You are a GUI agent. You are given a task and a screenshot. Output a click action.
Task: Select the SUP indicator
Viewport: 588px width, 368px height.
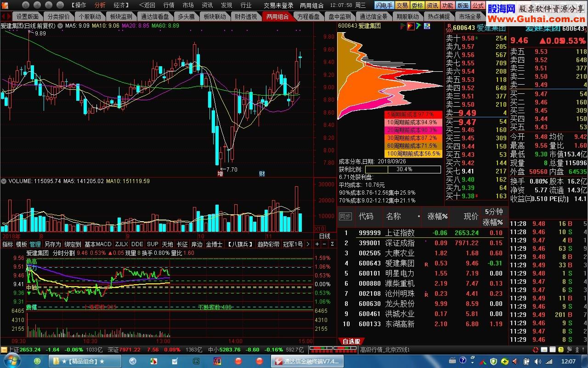(153, 244)
